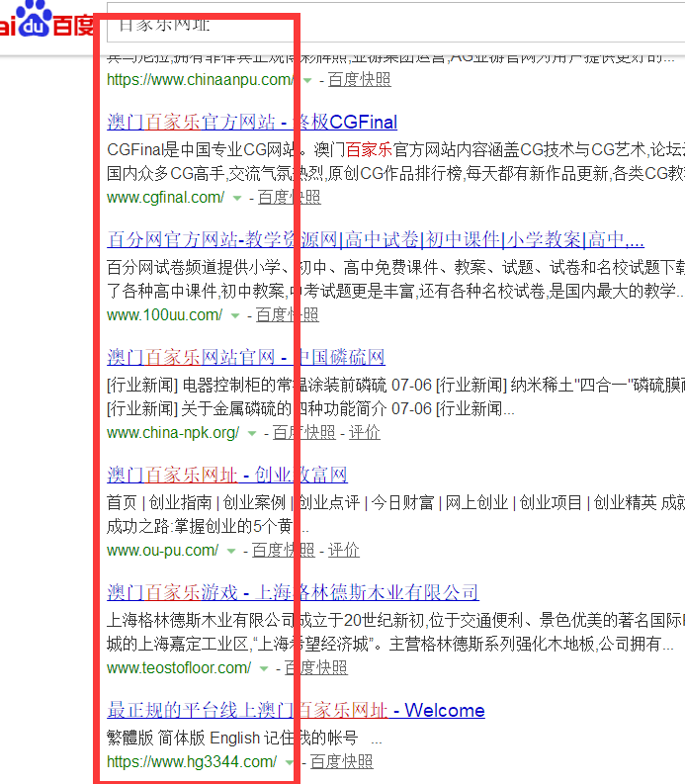Click the www.teostofloor.com/ URL text
The image size is (685, 784).
[x=180, y=668]
